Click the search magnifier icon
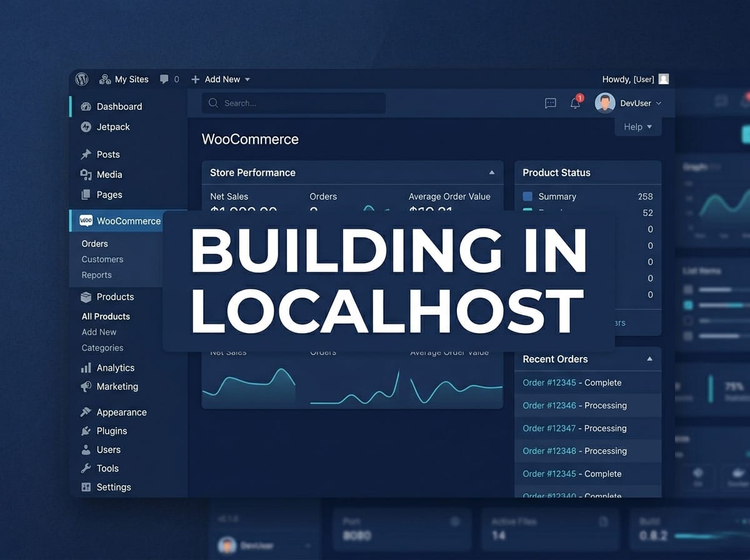Screen dimensions: 750x560 pos(213,103)
